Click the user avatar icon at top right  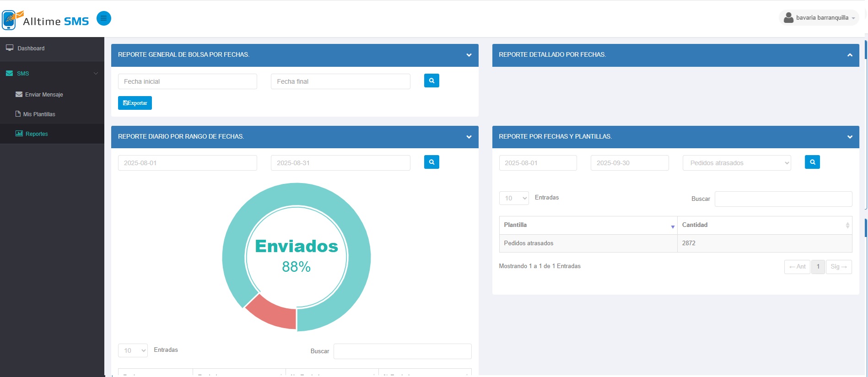click(788, 18)
